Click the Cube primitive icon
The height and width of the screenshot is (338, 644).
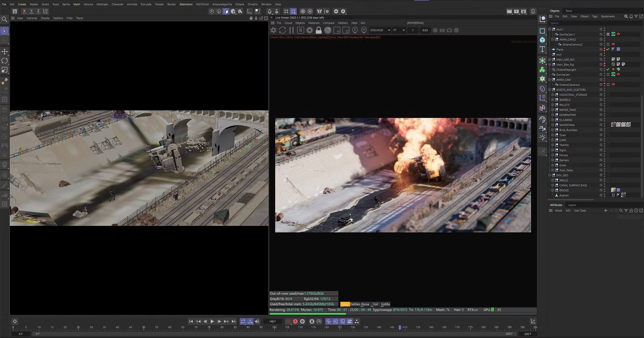[x=542, y=40]
